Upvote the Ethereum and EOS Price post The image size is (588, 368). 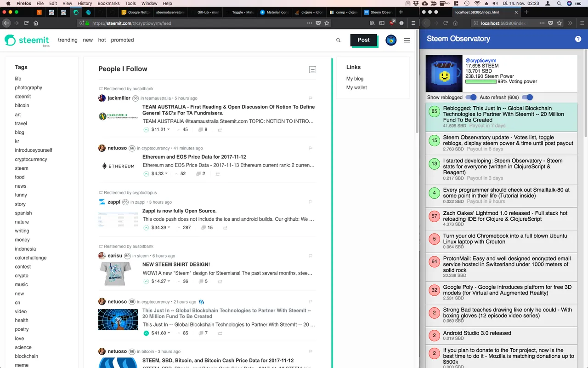pos(146,174)
